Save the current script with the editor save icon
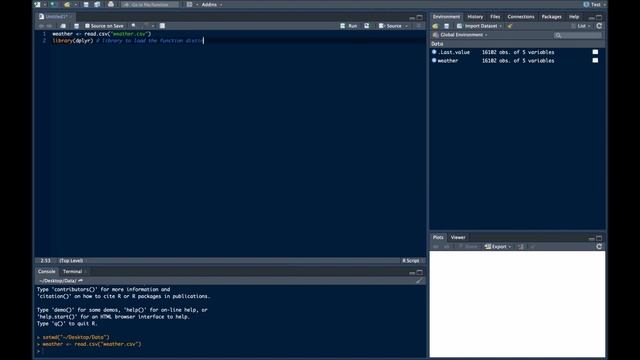Viewport: 640px width, 360px height. pos(76,26)
